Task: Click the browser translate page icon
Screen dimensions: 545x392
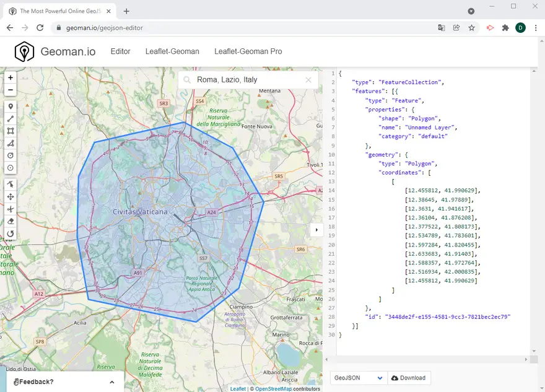Action: [x=442, y=28]
